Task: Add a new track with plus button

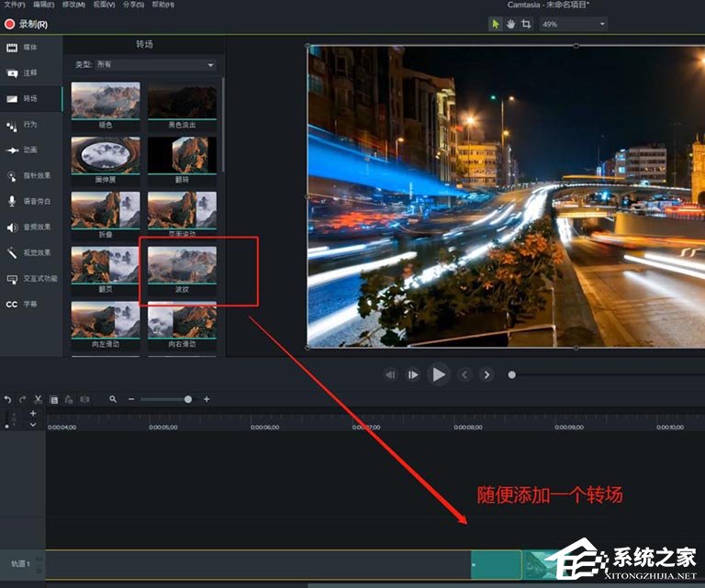Action: (33, 414)
